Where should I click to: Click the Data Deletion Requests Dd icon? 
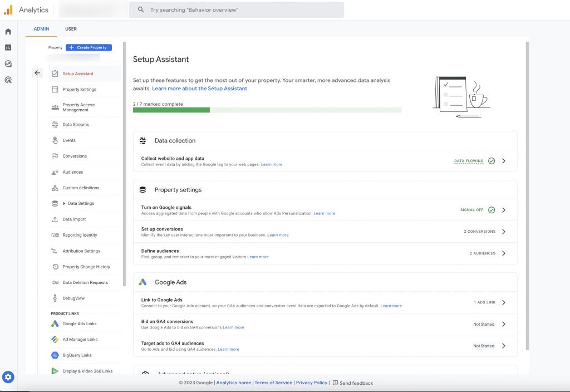(55, 282)
